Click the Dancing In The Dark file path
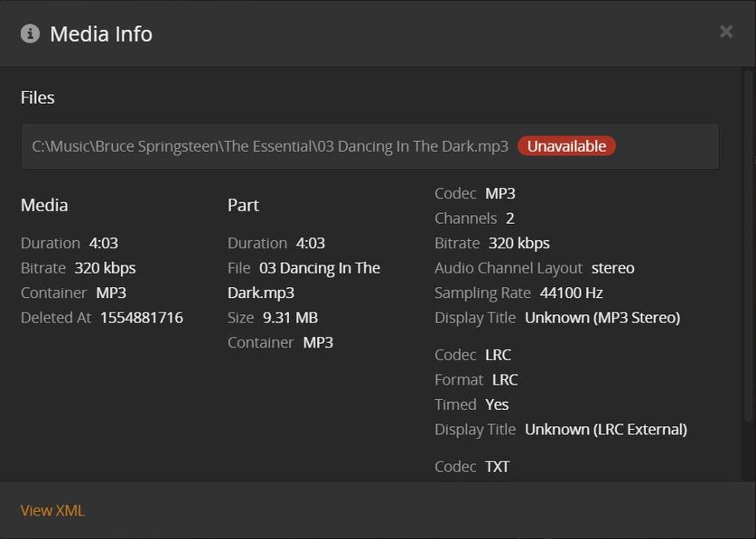Image resolution: width=756 pixels, height=539 pixels. 270,146
